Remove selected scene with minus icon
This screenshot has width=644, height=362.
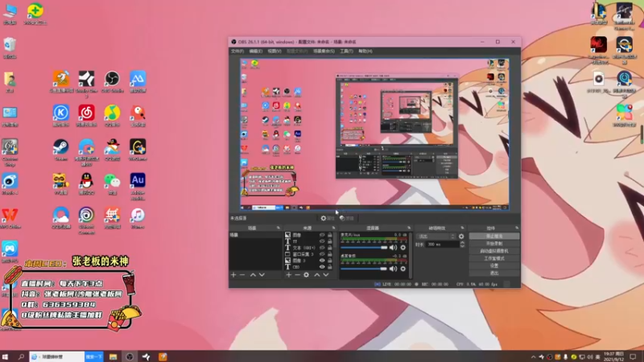point(242,274)
